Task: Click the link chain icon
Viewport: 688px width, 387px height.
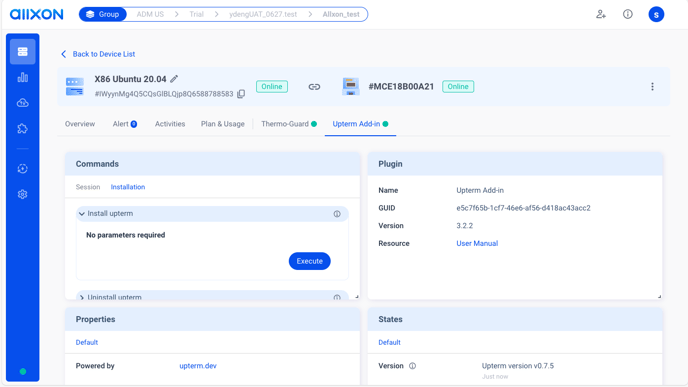Action: pyautogui.click(x=314, y=87)
